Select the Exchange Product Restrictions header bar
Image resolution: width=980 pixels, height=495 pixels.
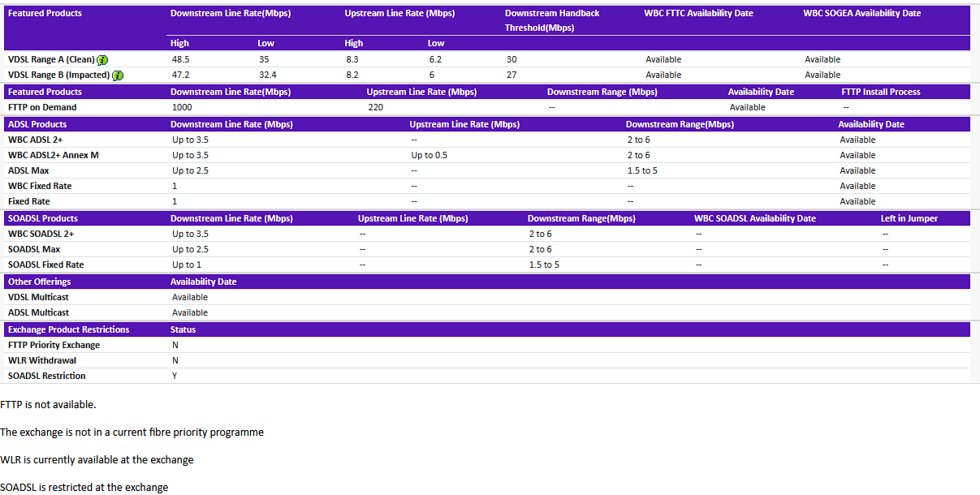click(68, 329)
